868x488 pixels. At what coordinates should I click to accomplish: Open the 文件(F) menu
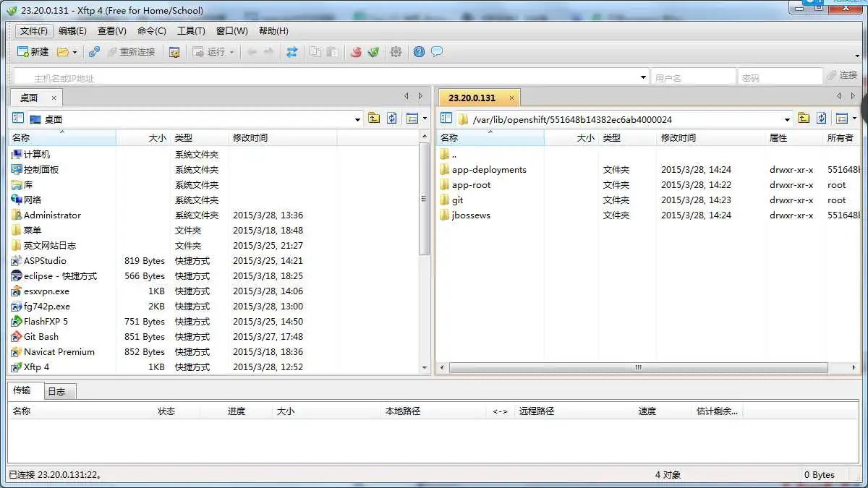[x=33, y=31]
